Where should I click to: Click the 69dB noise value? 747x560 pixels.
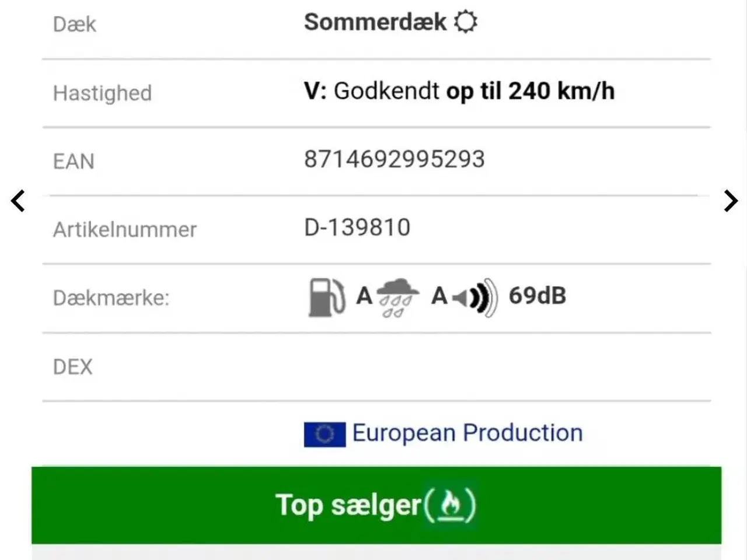pos(538,295)
